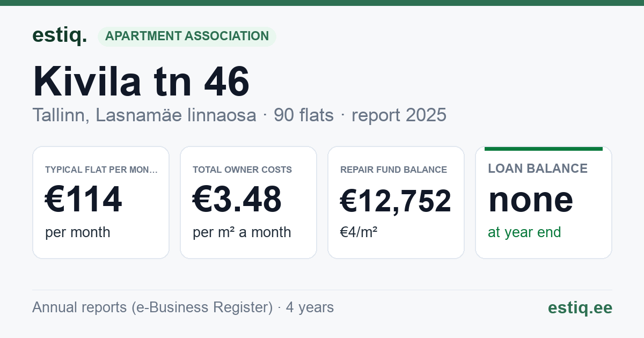Click the 'per m² a month' caption
The image size is (644, 338).
click(242, 232)
